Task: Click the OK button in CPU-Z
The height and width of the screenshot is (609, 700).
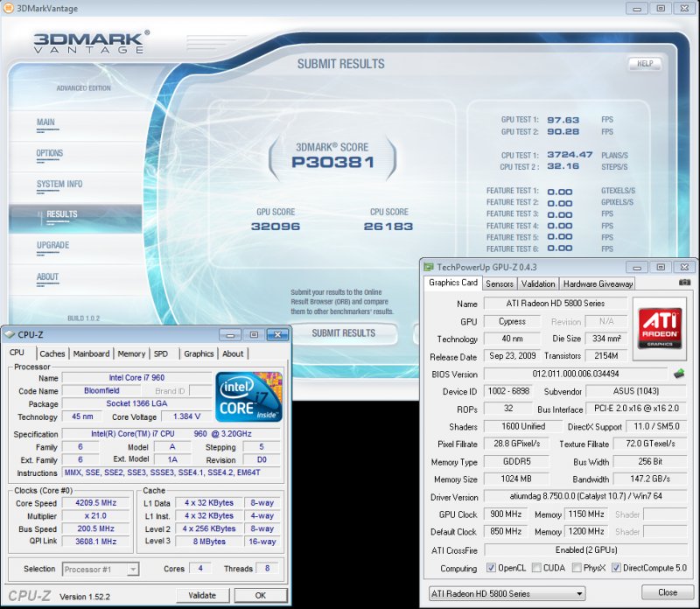Action: point(260,595)
